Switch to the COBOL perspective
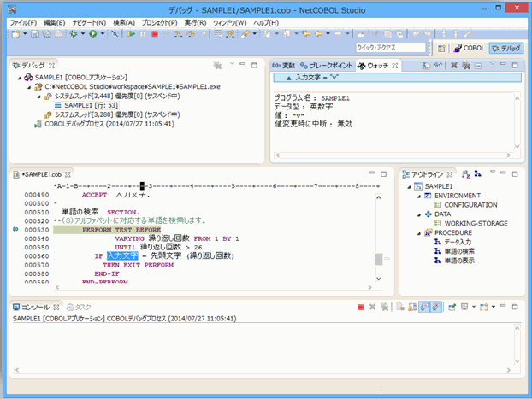Image resolution: width=532 pixels, height=399 pixels. (x=470, y=48)
